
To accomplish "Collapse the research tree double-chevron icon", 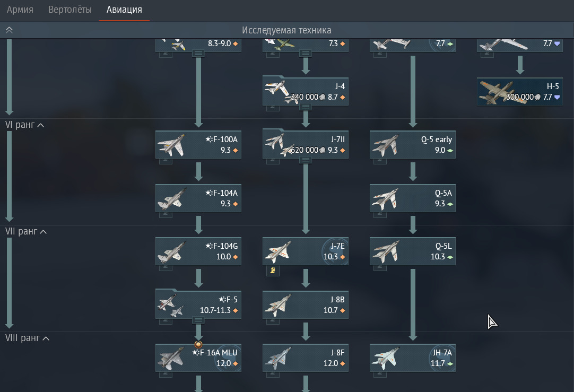I will 9,30.
